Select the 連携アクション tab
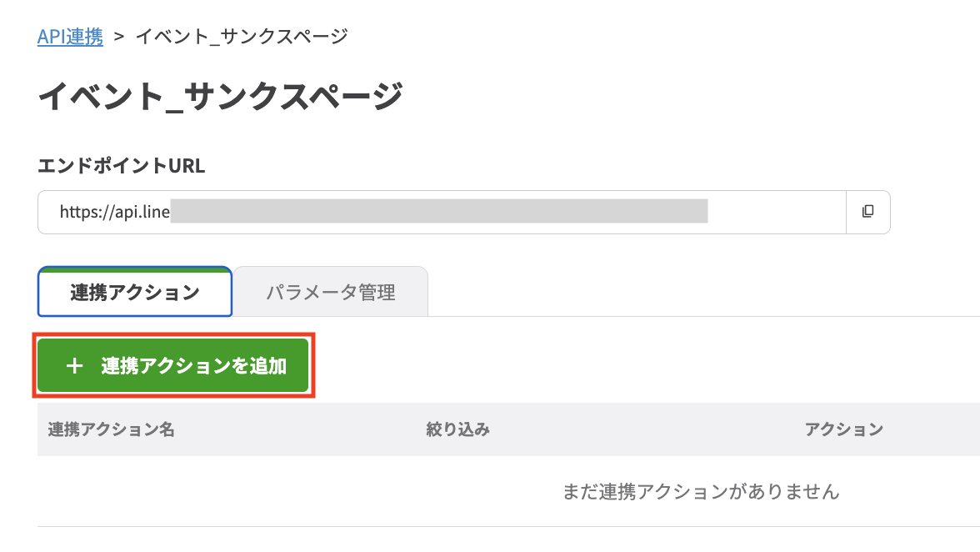Screen dimensions: 980x552 [134, 290]
